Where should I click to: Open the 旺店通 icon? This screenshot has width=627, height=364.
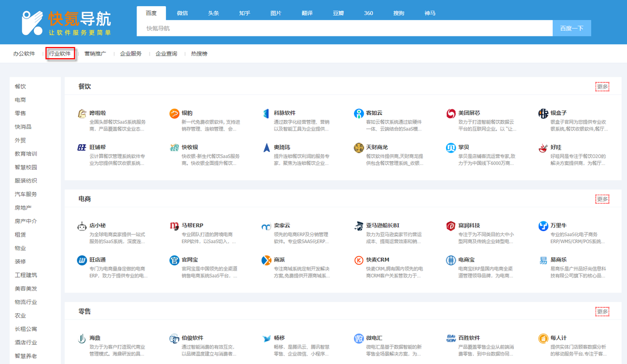pyautogui.click(x=82, y=260)
